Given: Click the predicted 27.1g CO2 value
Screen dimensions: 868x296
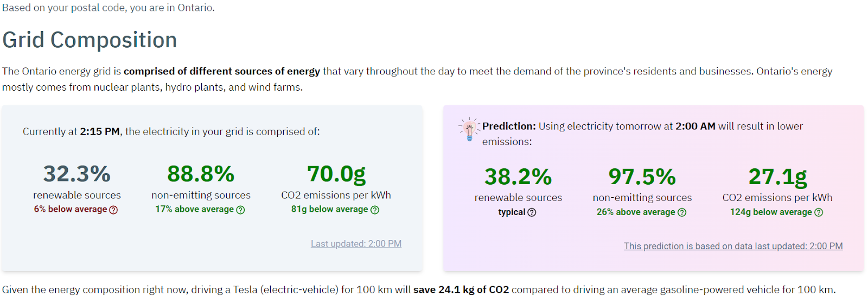Looking at the screenshot, I should point(777,177).
